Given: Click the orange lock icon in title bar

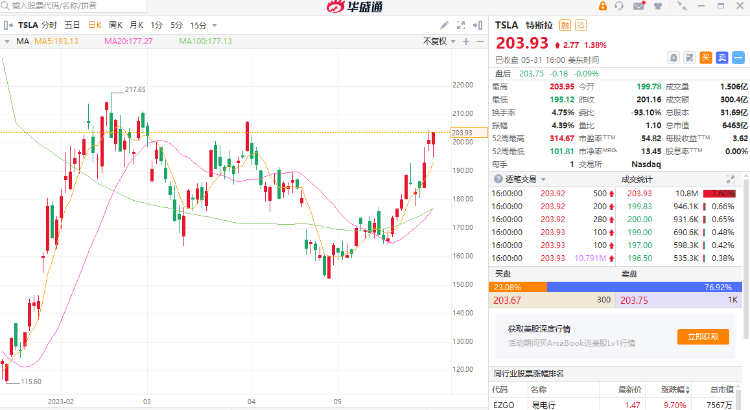Looking at the screenshot, I should tap(603, 6).
